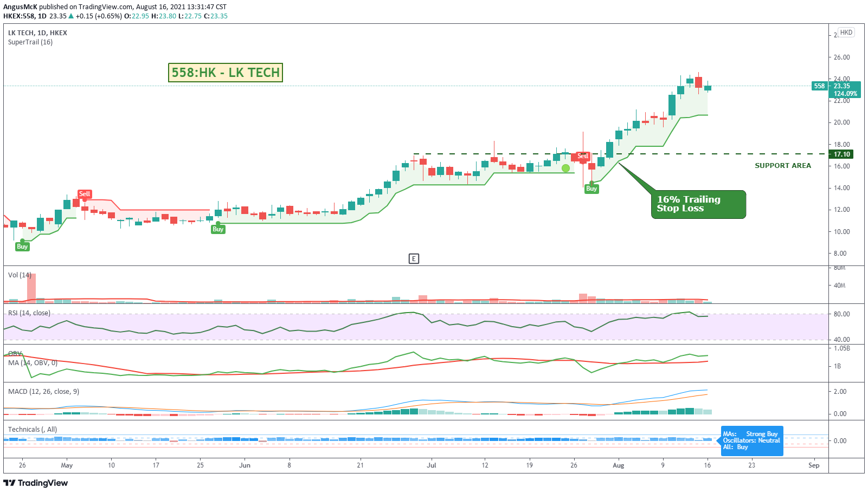Click the 23 label on date axis
The image size is (868, 493).
pos(752,465)
